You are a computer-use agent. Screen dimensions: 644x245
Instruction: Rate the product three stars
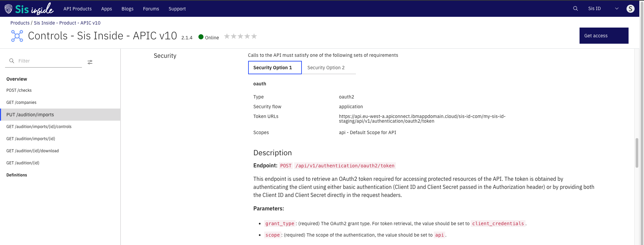point(240,36)
